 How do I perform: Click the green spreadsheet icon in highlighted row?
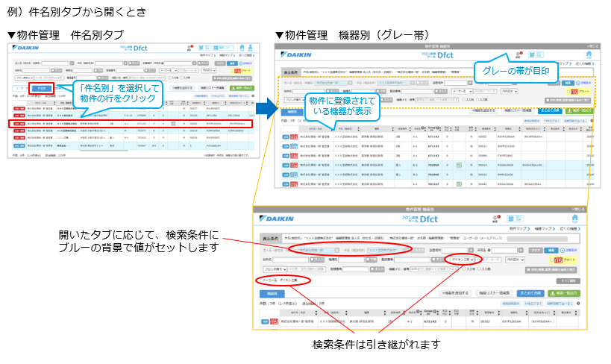(172, 123)
